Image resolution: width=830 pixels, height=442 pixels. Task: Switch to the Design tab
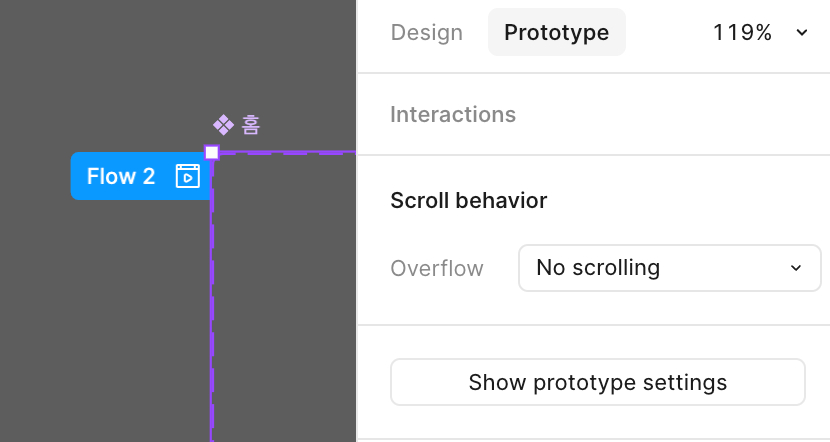point(427,33)
